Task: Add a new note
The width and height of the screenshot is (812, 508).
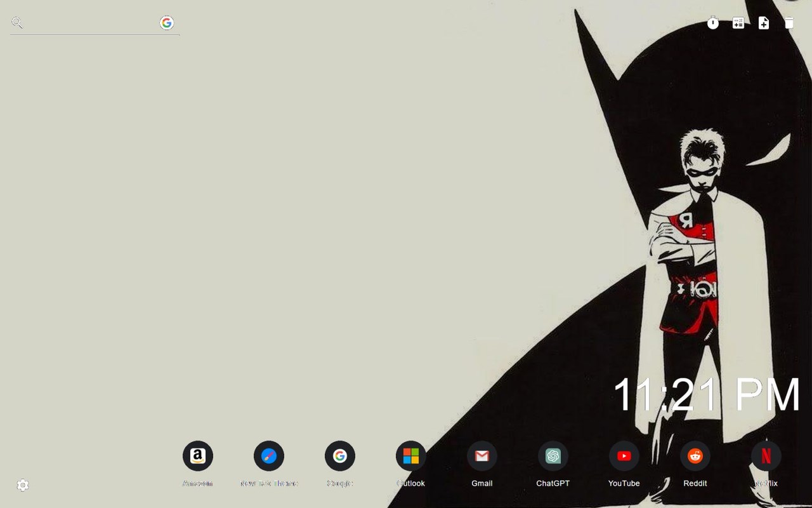Action: tap(764, 23)
